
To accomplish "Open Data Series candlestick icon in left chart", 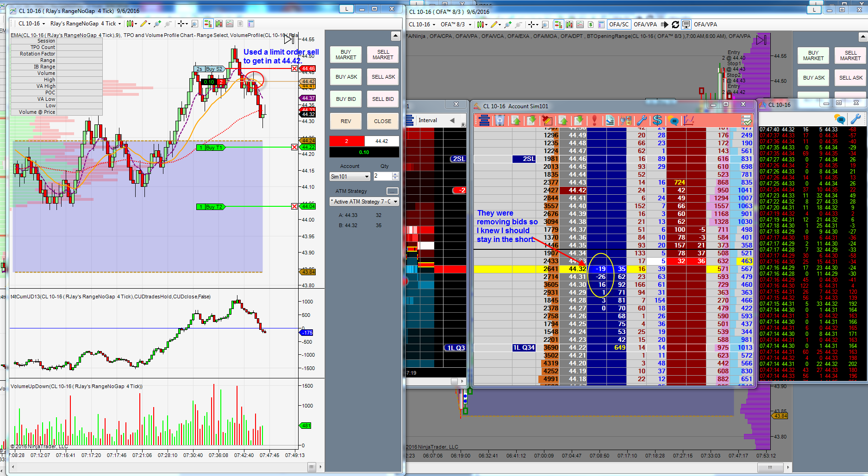I will click(x=219, y=24).
